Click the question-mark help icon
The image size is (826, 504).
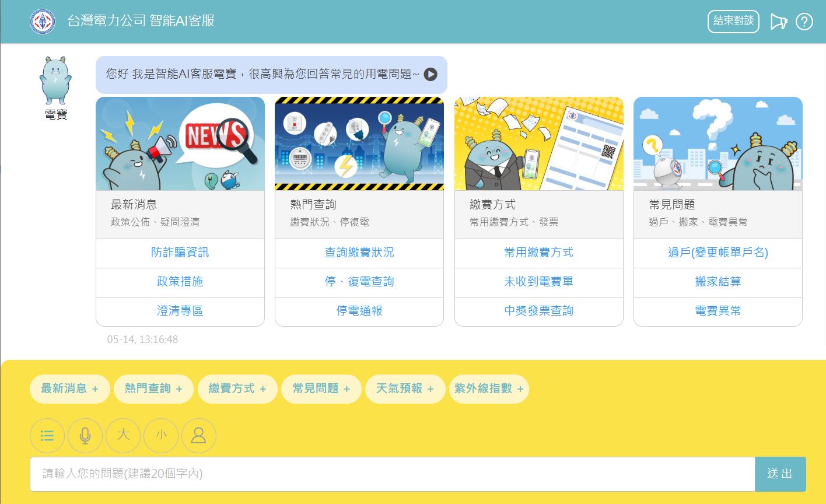point(804,22)
